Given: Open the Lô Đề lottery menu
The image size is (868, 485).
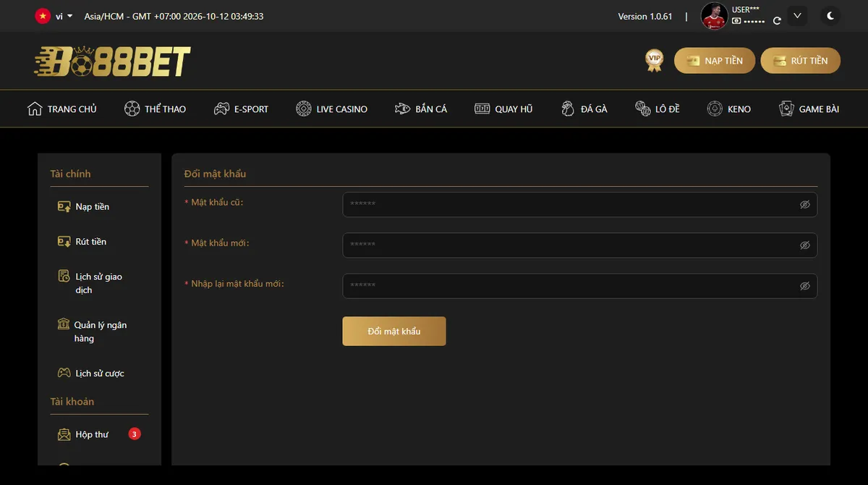Looking at the screenshot, I should 658,109.
